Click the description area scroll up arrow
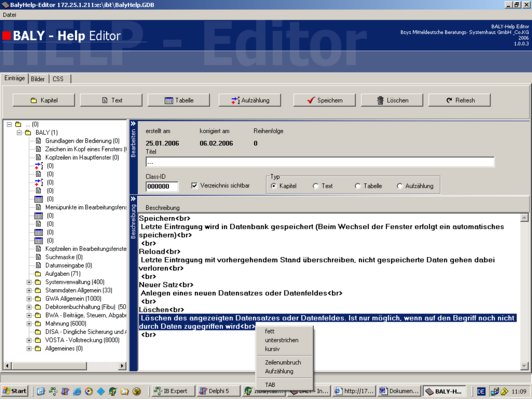The height and width of the screenshot is (399, 532). (x=524, y=217)
